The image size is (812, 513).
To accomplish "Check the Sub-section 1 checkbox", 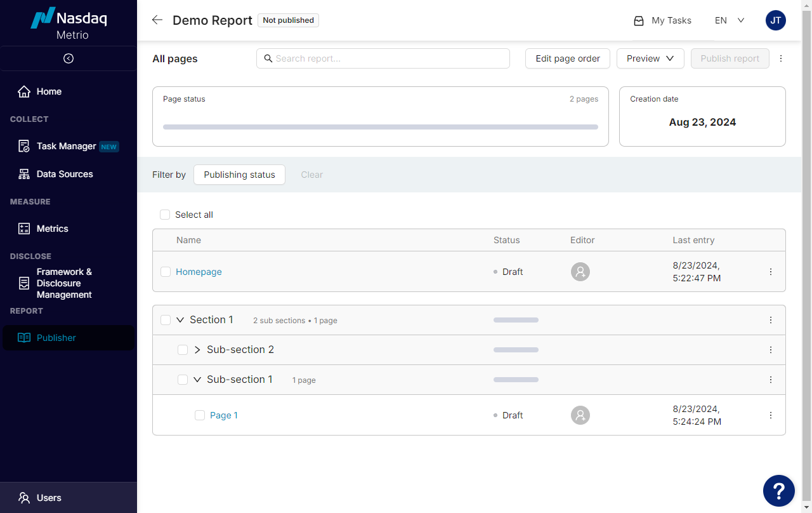I will (x=183, y=380).
